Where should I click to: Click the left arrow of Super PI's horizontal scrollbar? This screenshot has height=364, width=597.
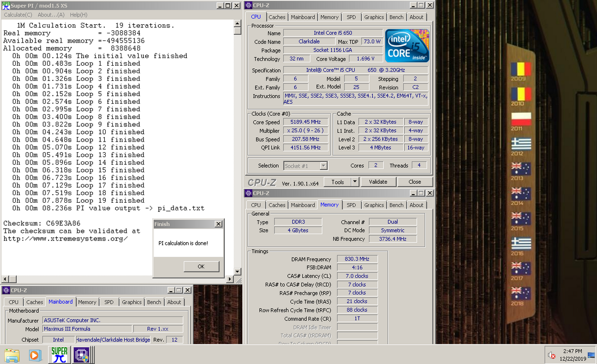pos(6,279)
